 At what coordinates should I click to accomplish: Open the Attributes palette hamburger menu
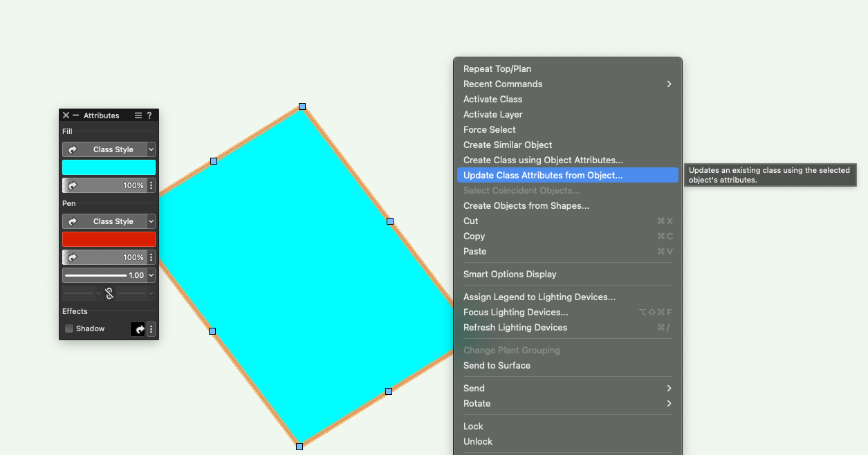[138, 115]
